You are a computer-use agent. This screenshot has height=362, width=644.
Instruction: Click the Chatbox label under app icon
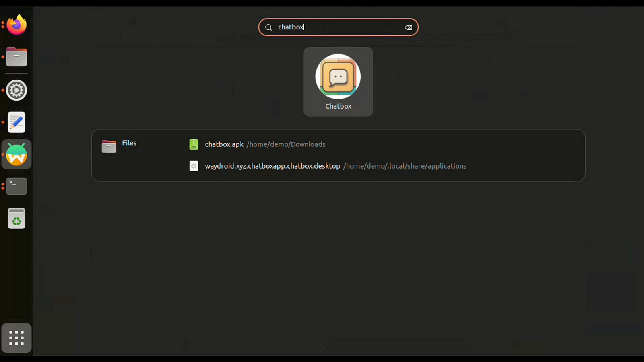[x=338, y=106]
